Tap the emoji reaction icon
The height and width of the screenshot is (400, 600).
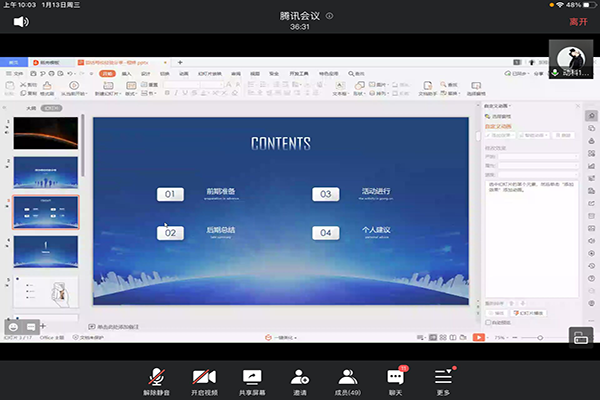[x=14, y=326]
